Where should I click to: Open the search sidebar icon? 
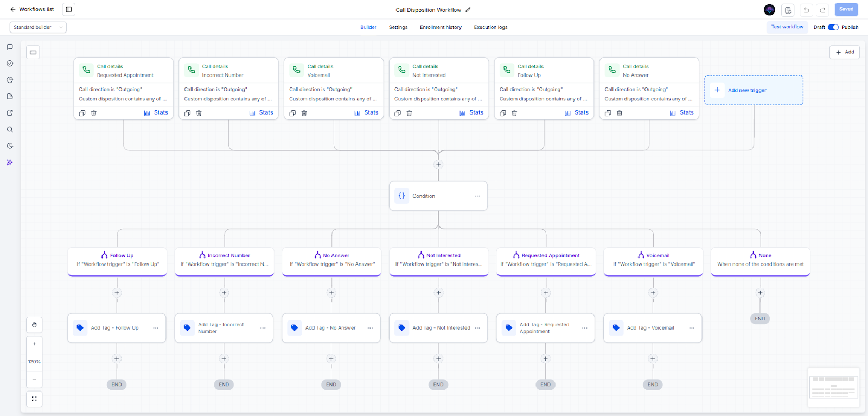coord(10,129)
